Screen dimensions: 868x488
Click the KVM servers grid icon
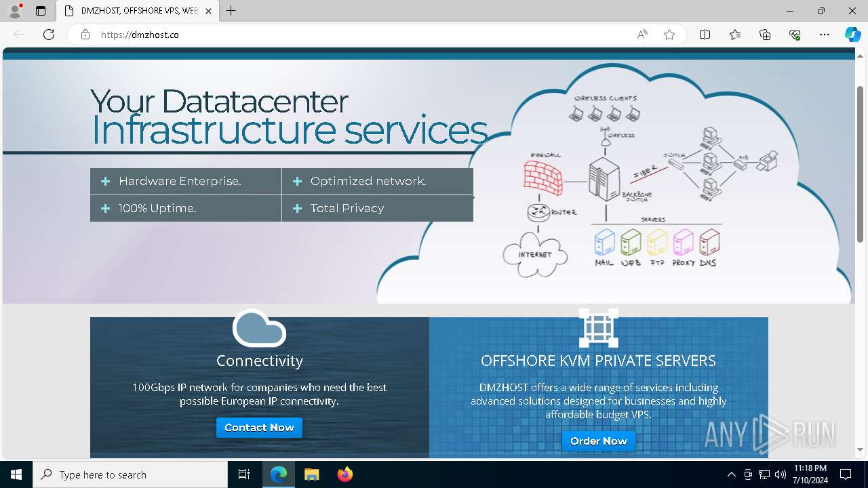tap(599, 328)
